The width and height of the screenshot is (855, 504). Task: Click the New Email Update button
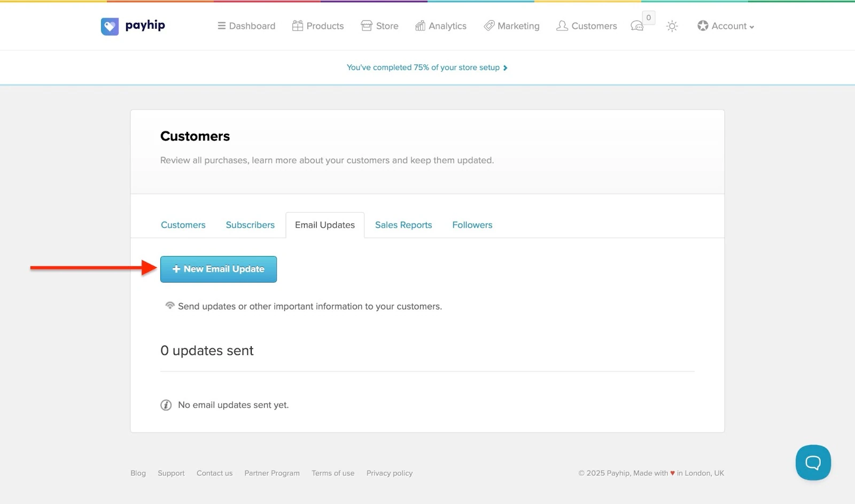(219, 269)
